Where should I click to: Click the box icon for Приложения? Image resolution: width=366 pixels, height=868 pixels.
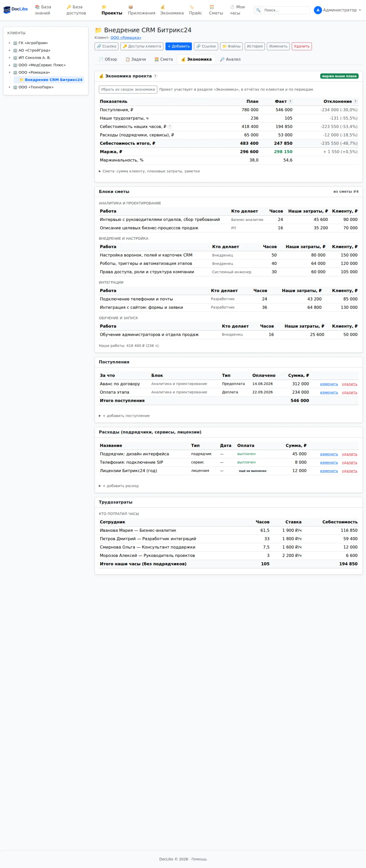click(130, 7)
